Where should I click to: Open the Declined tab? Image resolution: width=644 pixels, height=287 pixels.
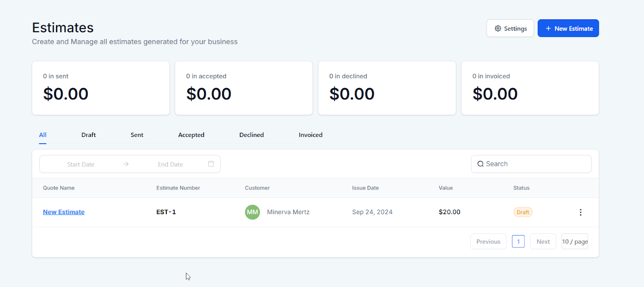point(252,135)
